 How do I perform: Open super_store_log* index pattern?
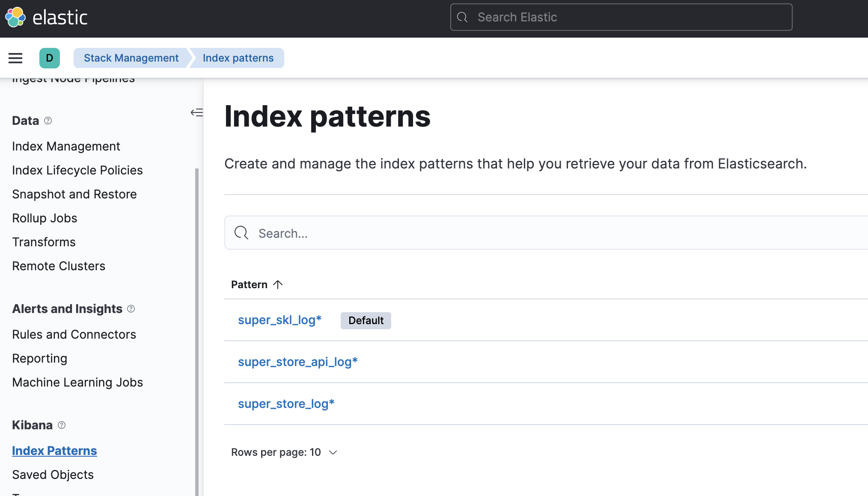tap(286, 404)
